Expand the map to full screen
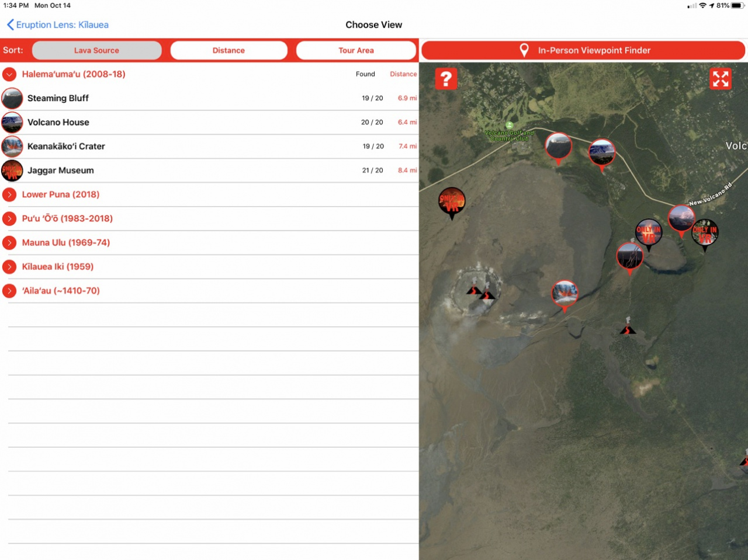The width and height of the screenshot is (748, 560). tap(721, 78)
